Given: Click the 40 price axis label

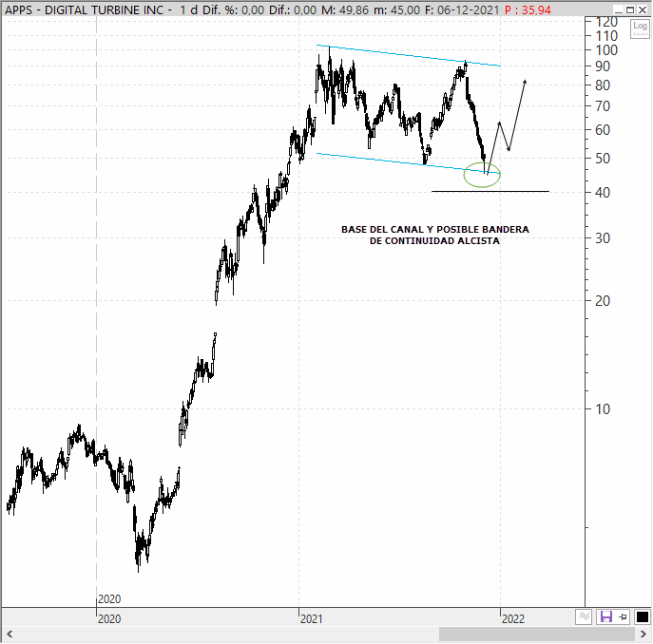Looking at the screenshot, I should 603,193.
